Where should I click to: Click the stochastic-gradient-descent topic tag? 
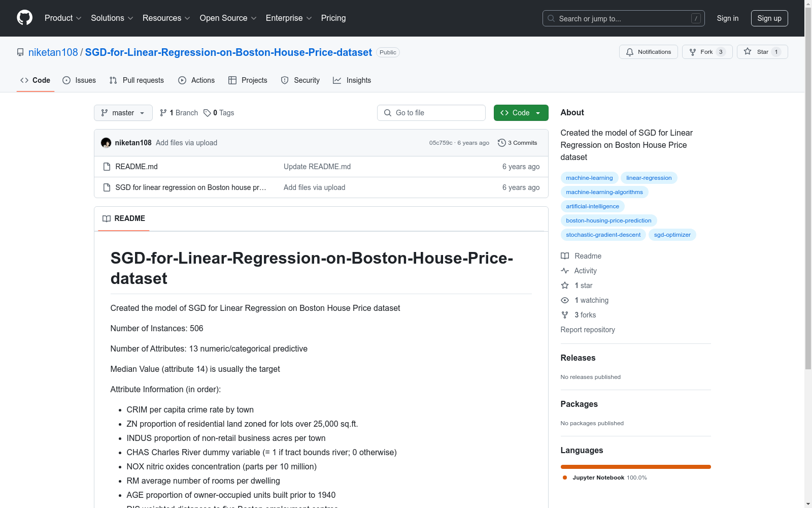coord(603,235)
